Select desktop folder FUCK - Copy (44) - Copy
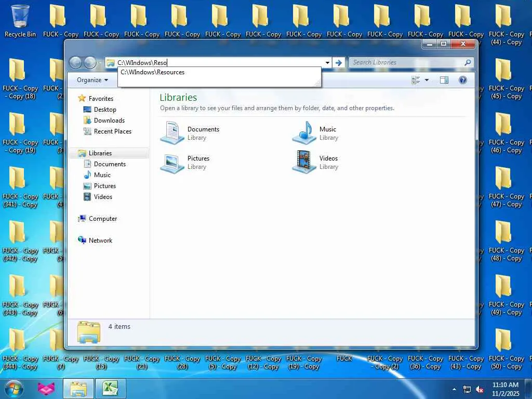 tap(506, 25)
